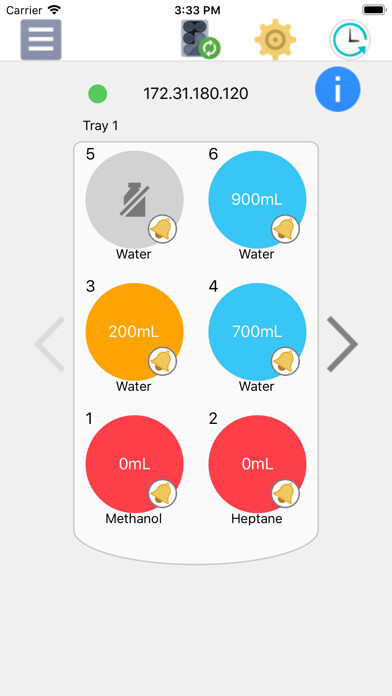
Task: Toggle alarm bell on Methanol bottle
Action: coord(162,493)
